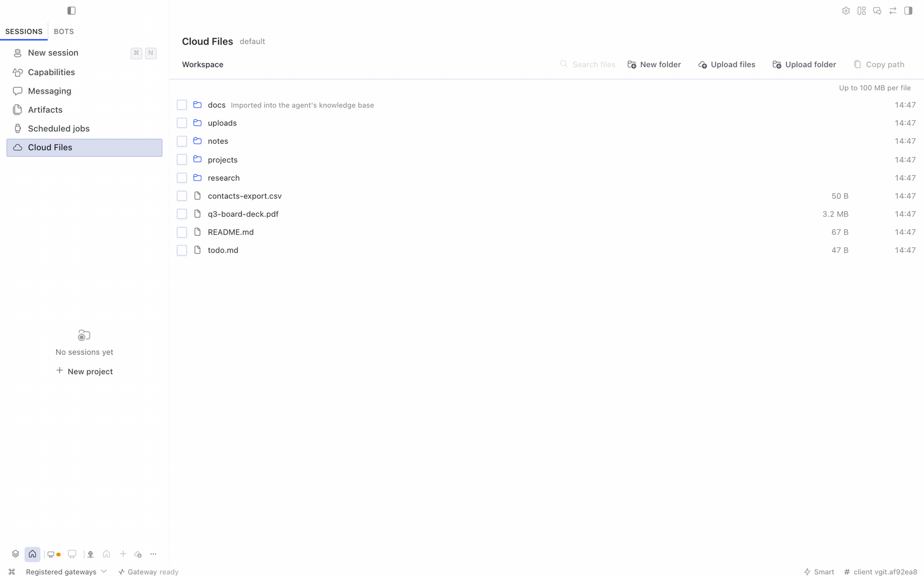Image resolution: width=924 pixels, height=578 pixels.
Task: Select the highlighted home gateway icon
Action: (x=32, y=554)
